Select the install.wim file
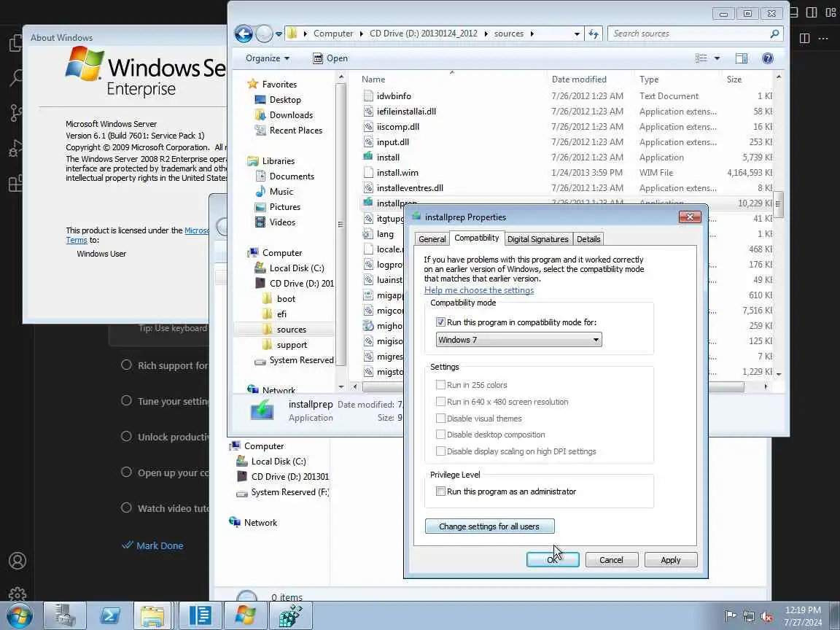The height and width of the screenshot is (630, 840). [397, 173]
